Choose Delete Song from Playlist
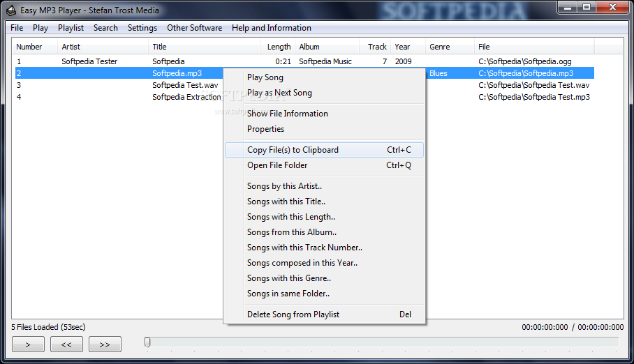The image size is (634, 364). pos(324,314)
